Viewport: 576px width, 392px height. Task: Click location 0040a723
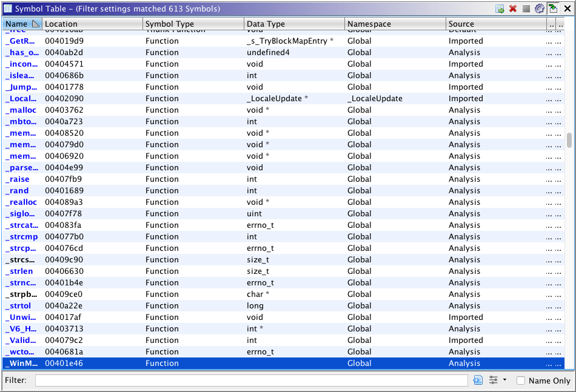click(x=64, y=122)
